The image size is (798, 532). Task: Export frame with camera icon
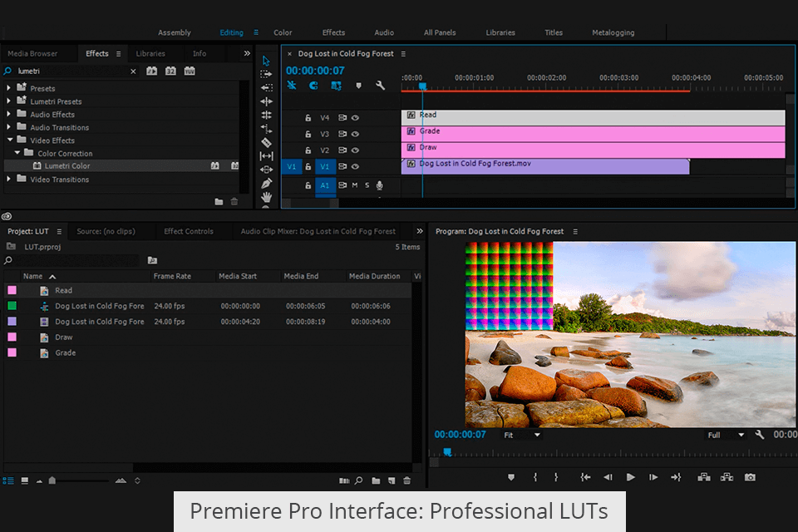(750, 477)
